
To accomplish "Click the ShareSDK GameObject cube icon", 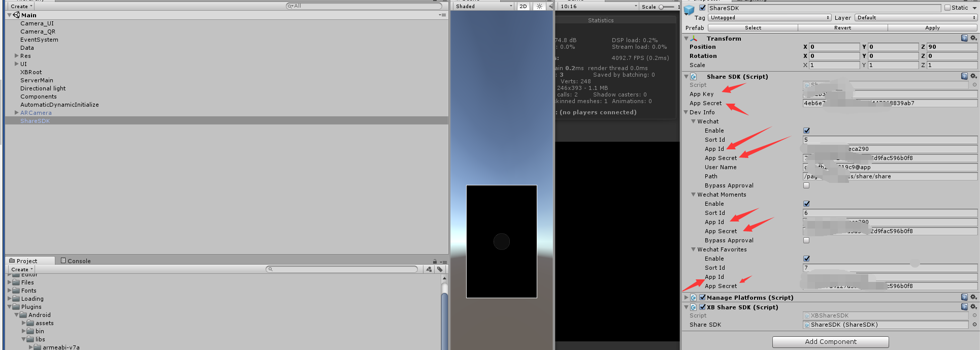I will 689,10.
